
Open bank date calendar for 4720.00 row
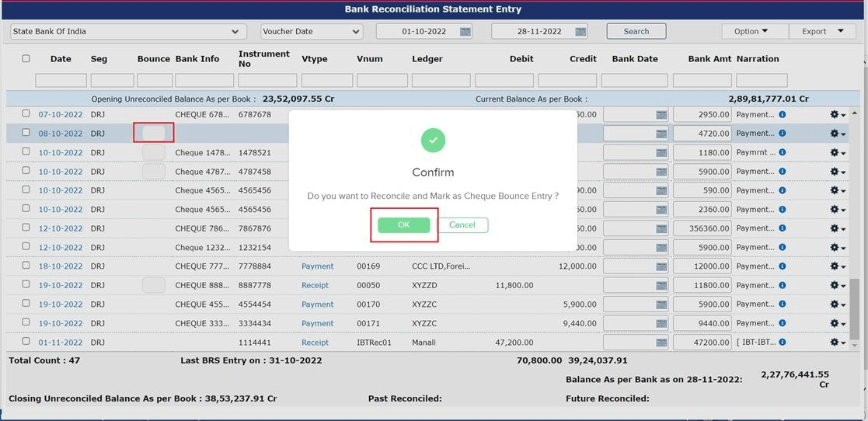tap(661, 134)
